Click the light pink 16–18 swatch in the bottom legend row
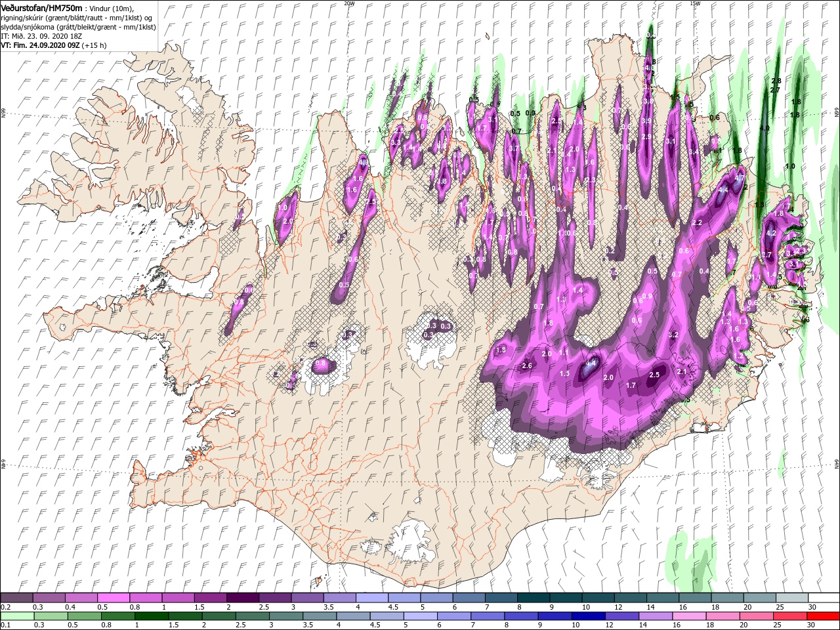Image resolution: width=840 pixels, height=630 pixels. (x=689, y=616)
